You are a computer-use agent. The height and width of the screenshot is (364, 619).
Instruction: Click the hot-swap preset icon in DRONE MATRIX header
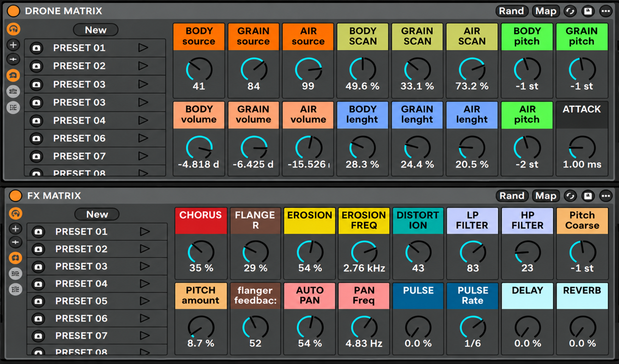pyautogui.click(x=570, y=11)
